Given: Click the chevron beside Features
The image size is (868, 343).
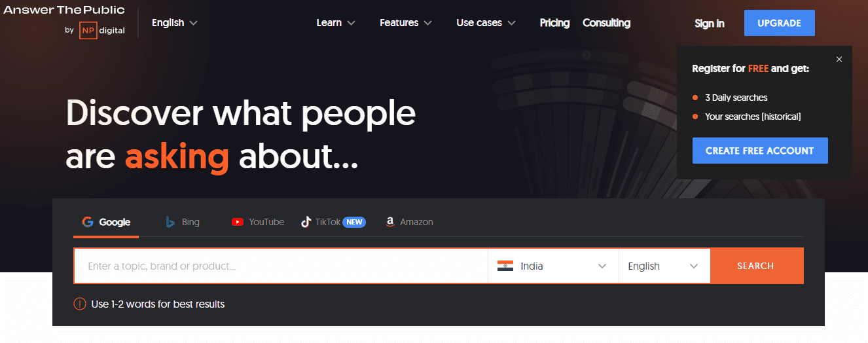Looking at the screenshot, I should (428, 23).
